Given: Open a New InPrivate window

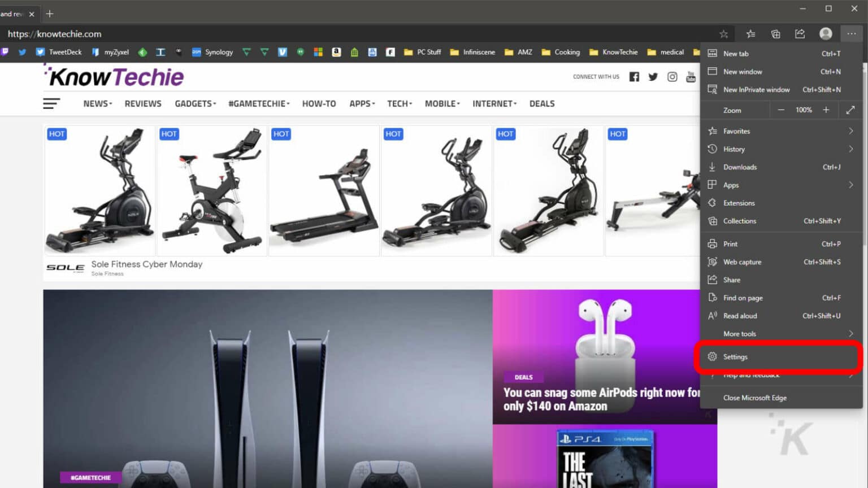Looking at the screenshot, I should (x=757, y=89).
